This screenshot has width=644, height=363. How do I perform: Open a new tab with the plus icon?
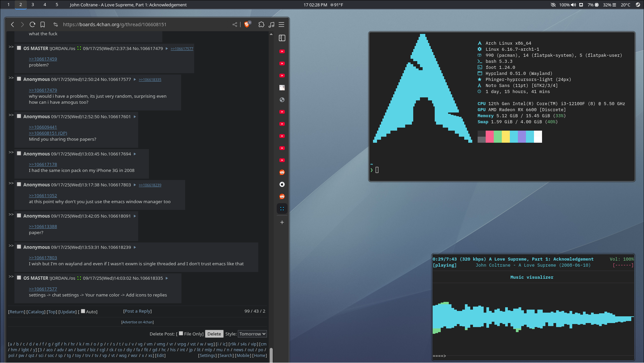[x=282, y=222]
